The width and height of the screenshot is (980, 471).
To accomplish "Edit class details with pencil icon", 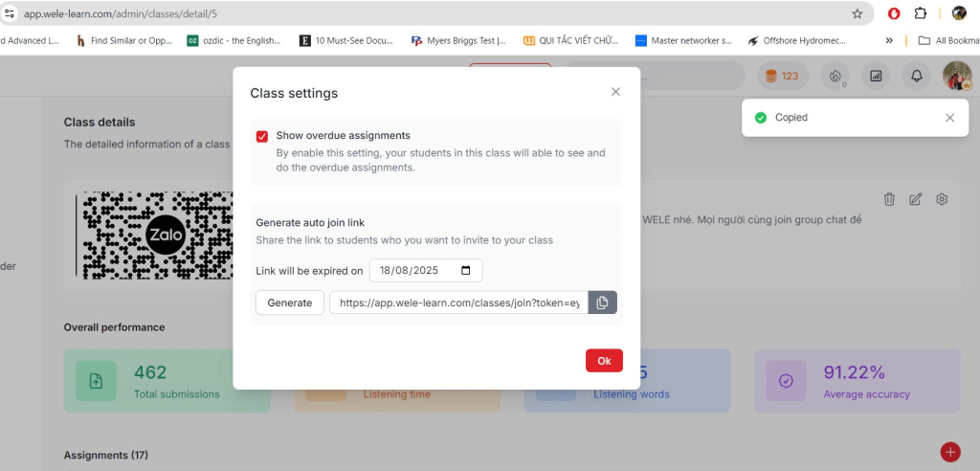I will point(915,199).
